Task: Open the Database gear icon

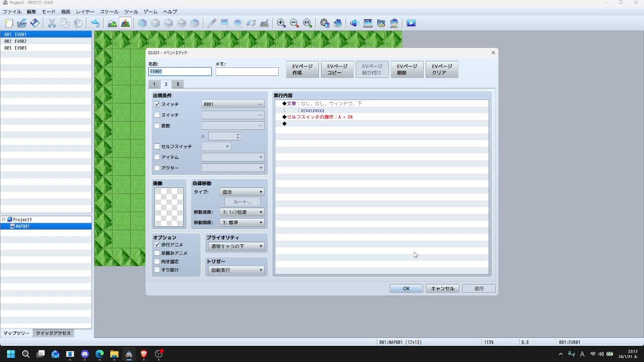Action: coord(325,23)
